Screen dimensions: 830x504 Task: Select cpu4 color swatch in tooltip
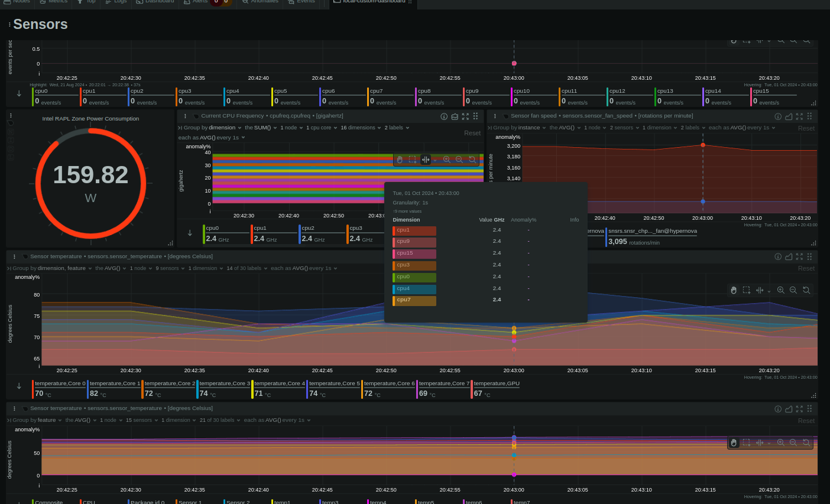click(414, 289)
